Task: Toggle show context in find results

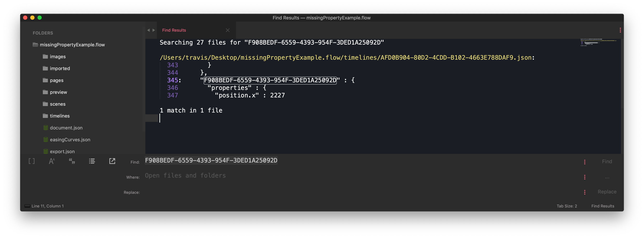Action: coord(92,161)
